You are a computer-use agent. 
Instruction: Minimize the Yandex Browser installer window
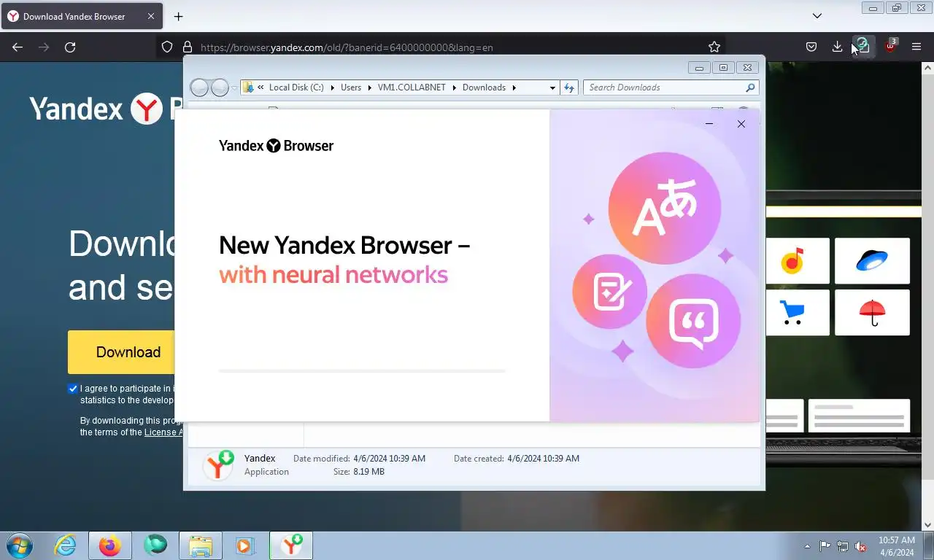709,124
